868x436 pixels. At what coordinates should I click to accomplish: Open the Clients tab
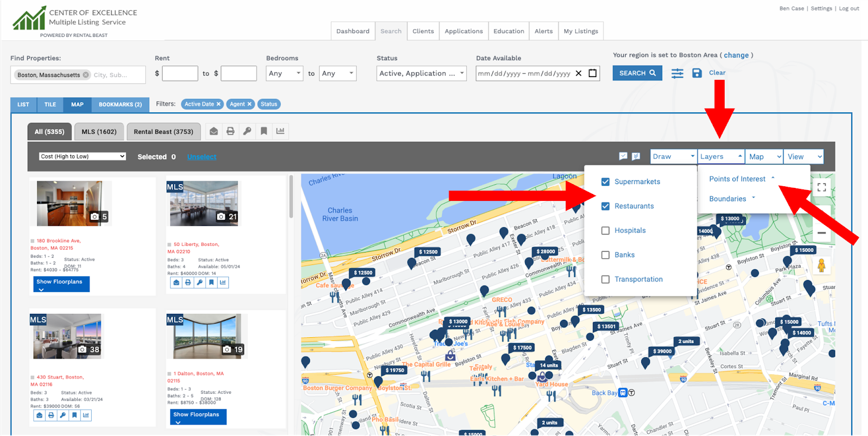click(x=423, y=31)
